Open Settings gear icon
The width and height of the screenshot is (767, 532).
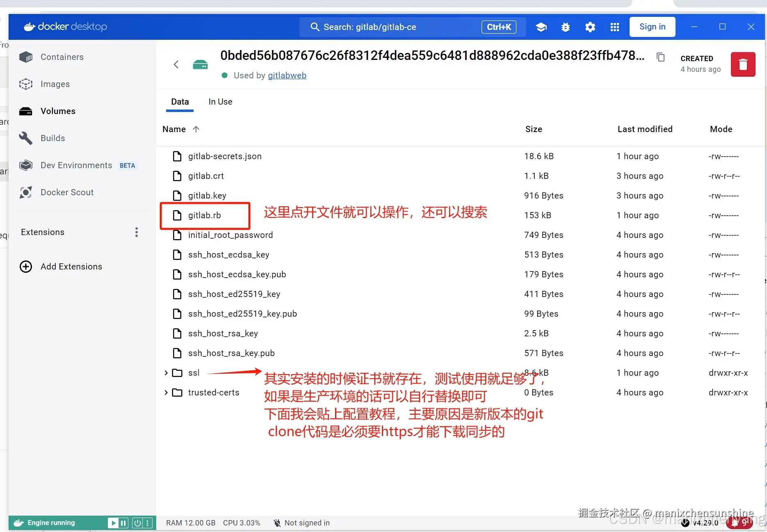(x=590, y=27)
